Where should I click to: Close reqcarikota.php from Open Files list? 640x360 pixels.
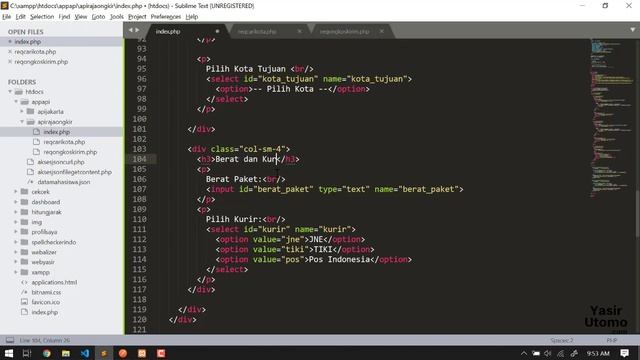(x=10, y=52)
